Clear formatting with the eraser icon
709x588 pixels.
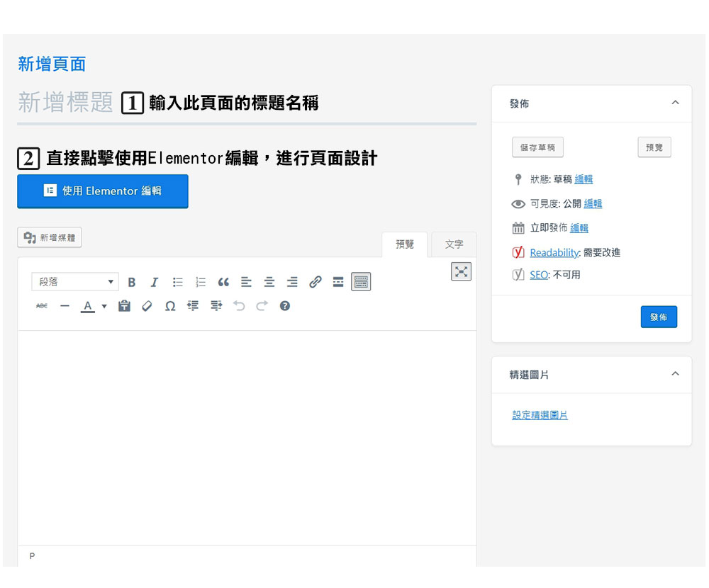pos(147,306)
